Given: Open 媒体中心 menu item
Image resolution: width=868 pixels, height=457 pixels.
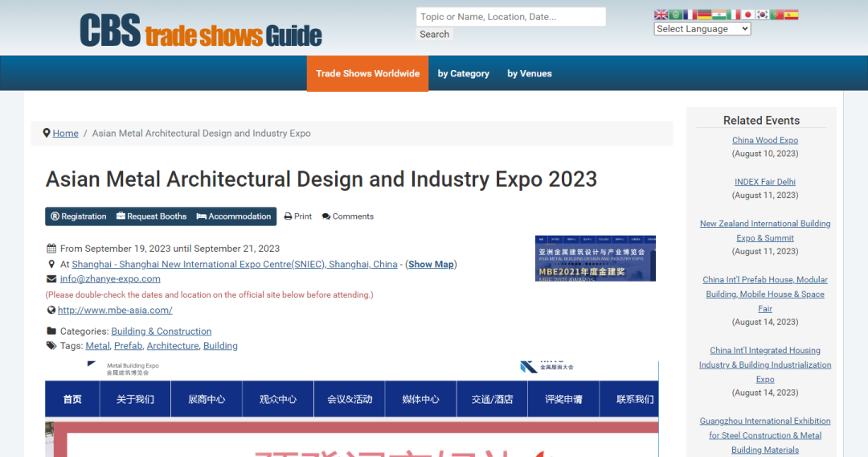Looking at the screenshot, I should pos(420,399).
